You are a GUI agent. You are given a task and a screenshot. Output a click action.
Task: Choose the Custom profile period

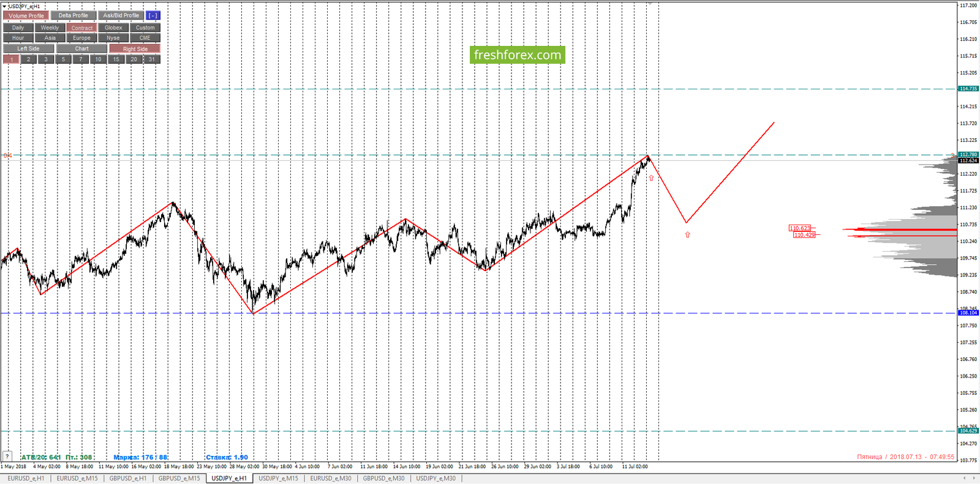tap(145, 28)
